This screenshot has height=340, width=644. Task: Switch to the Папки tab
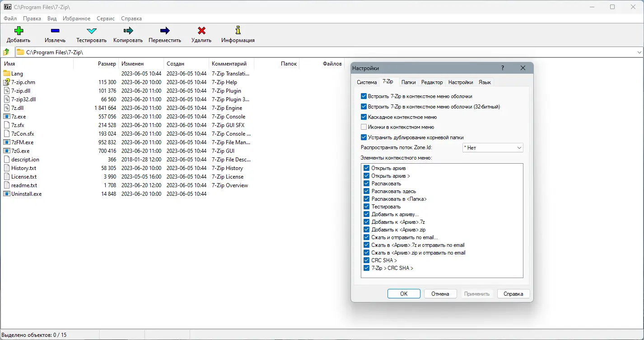tap(409, 82)
